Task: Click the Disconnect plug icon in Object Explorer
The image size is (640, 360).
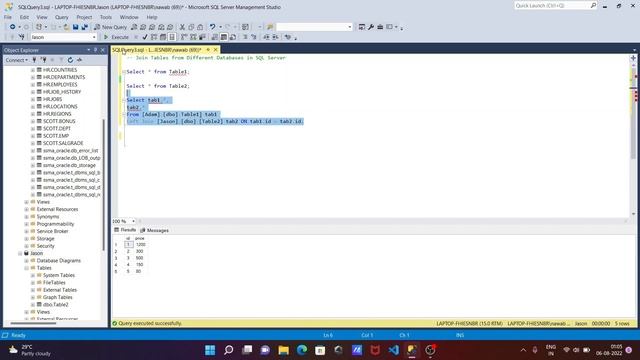Action: 43,60
